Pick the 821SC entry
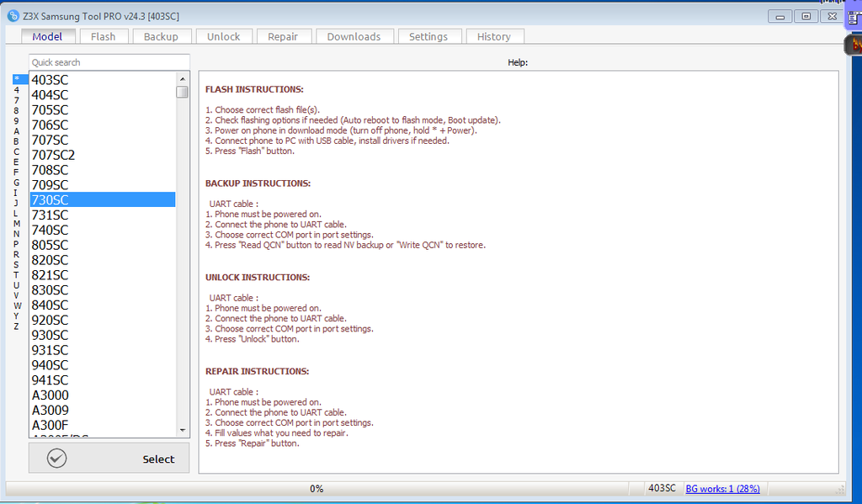Screen dimensions: 862x504 click(x=103, y=275)
